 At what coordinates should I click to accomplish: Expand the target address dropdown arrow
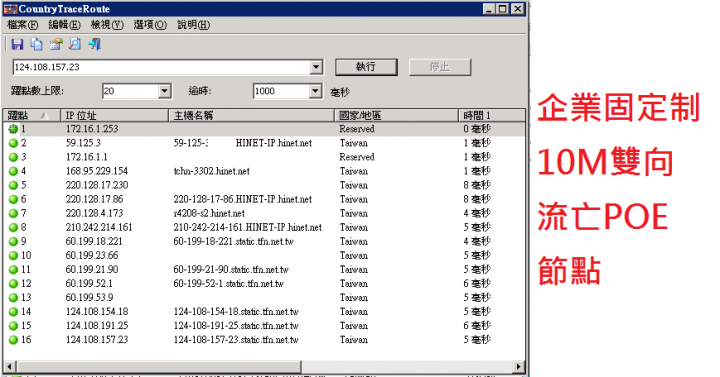point(316,67)
